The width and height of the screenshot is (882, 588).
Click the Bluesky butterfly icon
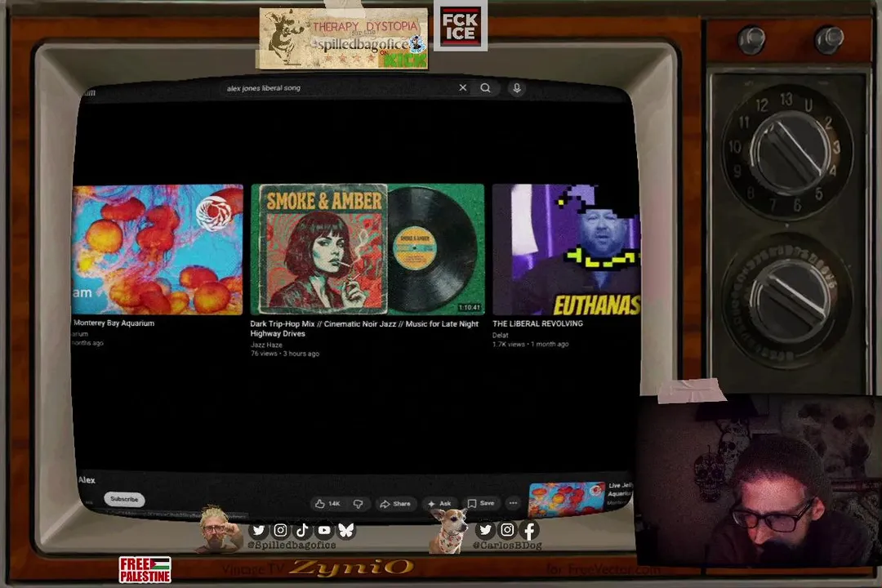[346, 530]
